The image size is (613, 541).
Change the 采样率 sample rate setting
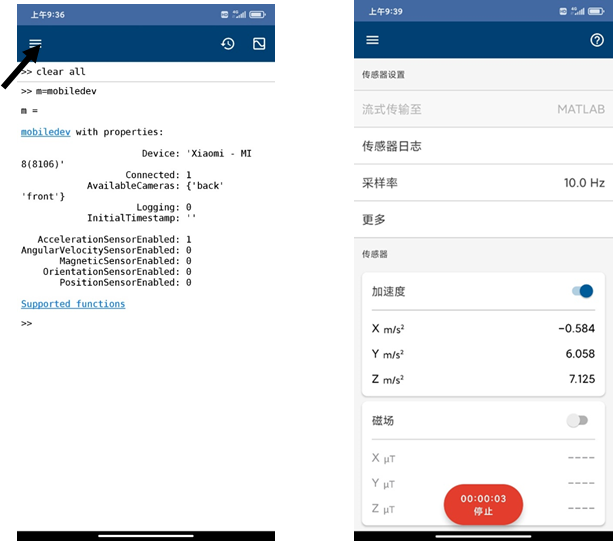(x=483, y=183)
